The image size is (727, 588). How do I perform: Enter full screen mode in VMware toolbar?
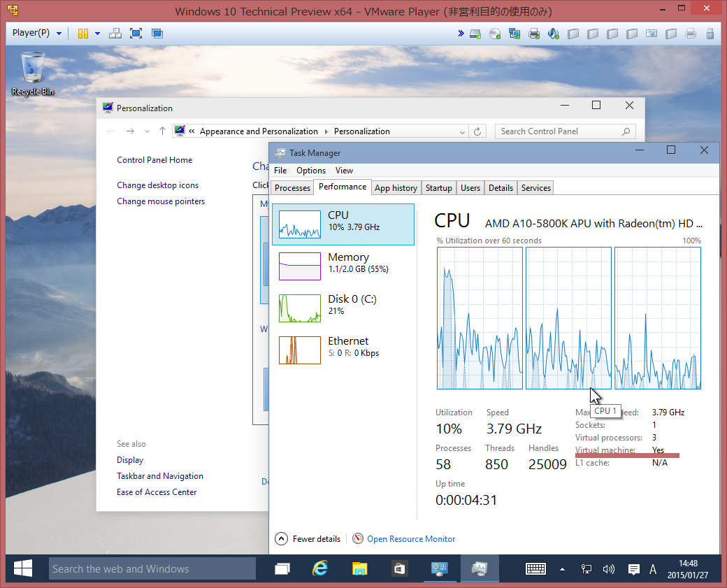[136, 34]
